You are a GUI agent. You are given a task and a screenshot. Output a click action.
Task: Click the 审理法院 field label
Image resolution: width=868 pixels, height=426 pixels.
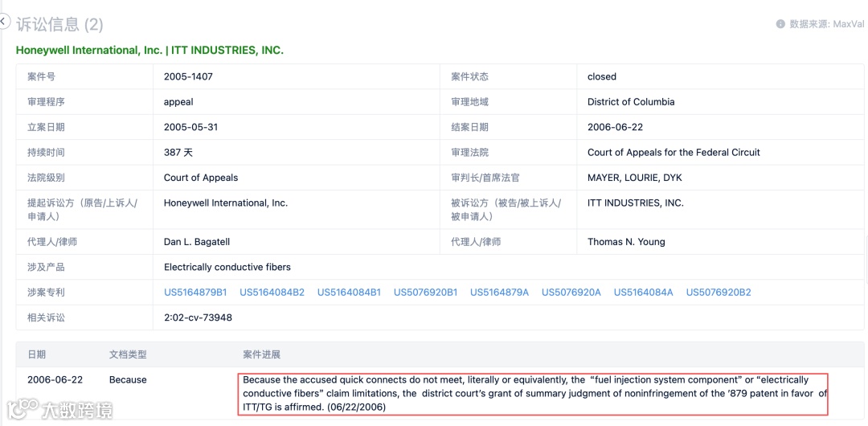(x=469, y=153)
